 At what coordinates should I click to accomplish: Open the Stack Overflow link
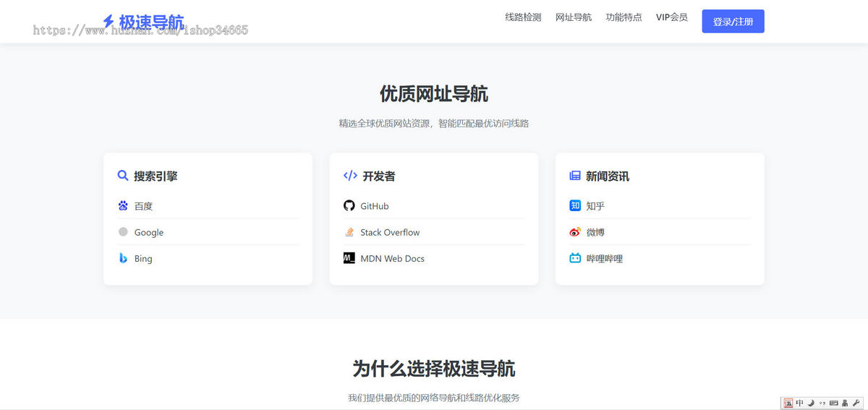tap(390, 232)
